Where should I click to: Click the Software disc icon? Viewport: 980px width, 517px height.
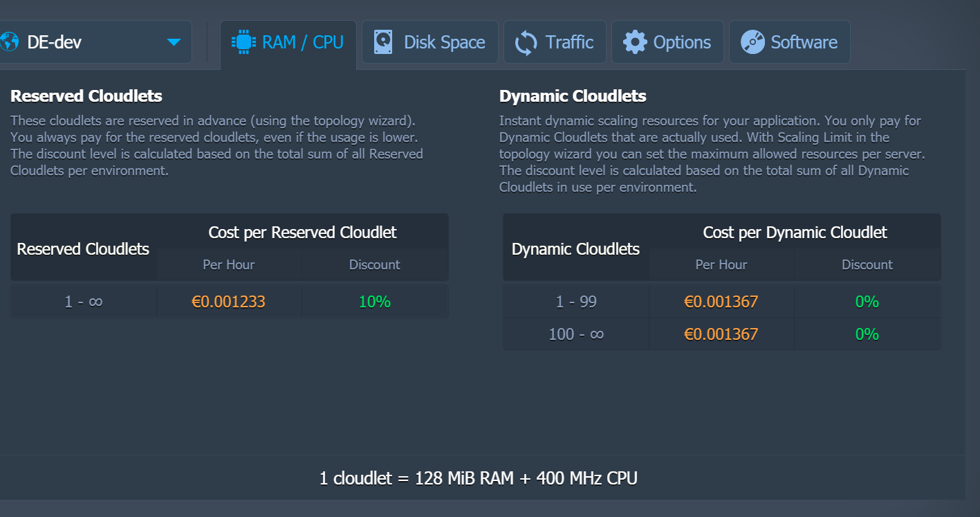pyautogui.click(x=752, y=42)
